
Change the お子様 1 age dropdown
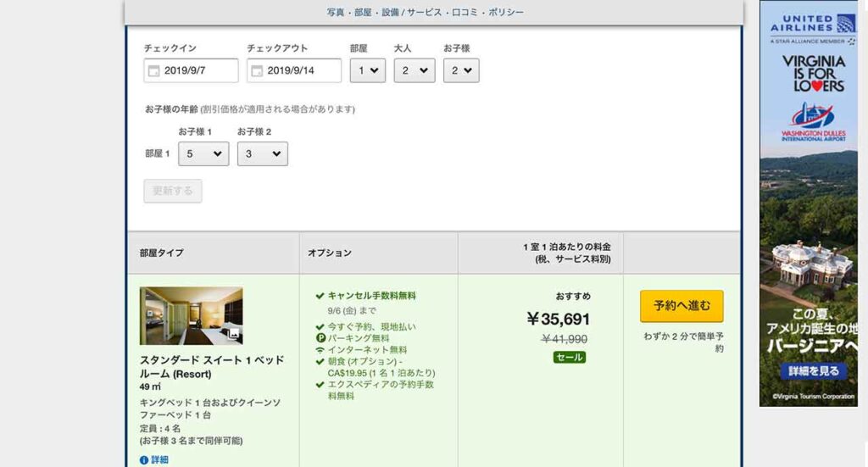[203, 153]
